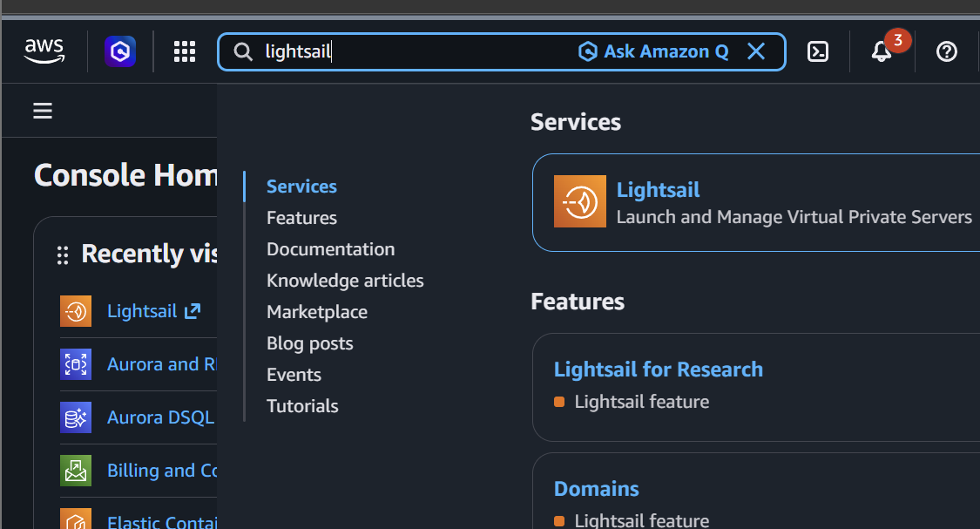
Task: Click the orange Lightsail service result icon
Action: (x=579, y=201)
